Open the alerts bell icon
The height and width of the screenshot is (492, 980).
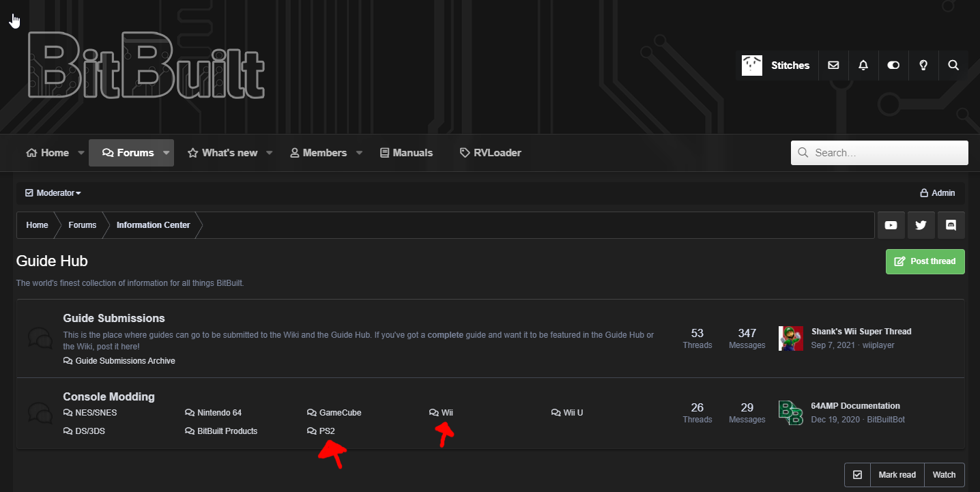tap(863, 66)
